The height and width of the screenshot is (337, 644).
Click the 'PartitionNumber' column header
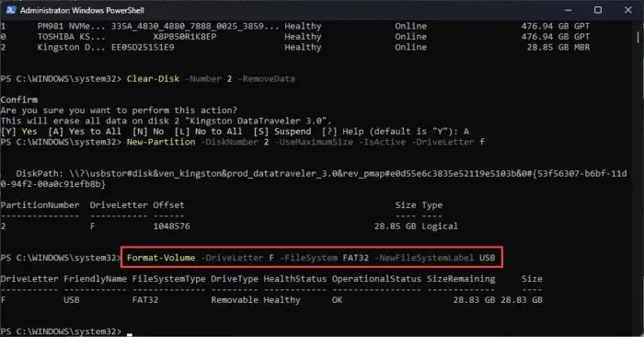point(40,205)
